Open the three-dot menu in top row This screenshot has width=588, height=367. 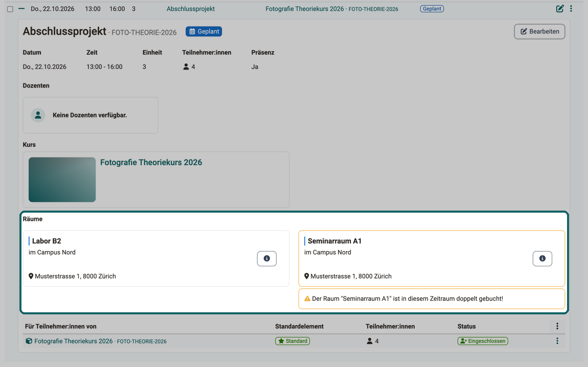pos(571,9)
